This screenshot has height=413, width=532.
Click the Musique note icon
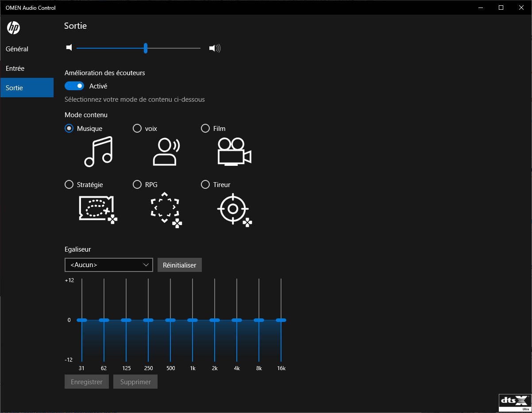[99, 152]
